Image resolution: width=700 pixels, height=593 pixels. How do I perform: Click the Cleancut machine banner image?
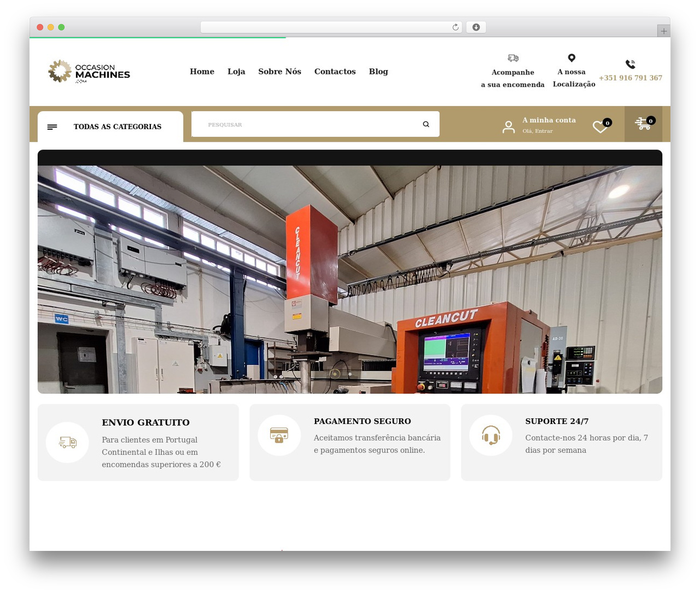[350, 272]
